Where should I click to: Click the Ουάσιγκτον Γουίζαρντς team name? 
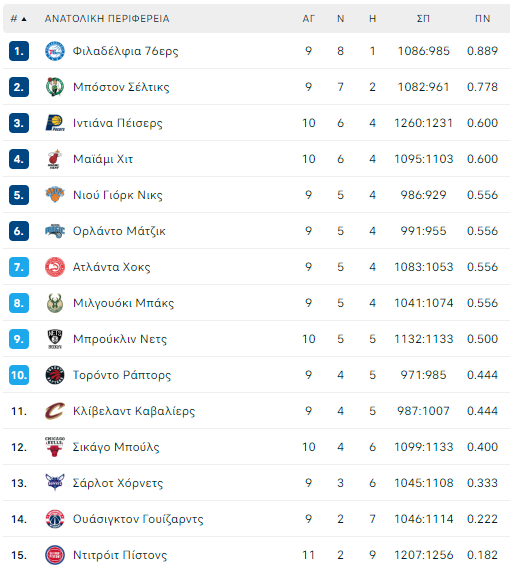click(x=138, y=519)
